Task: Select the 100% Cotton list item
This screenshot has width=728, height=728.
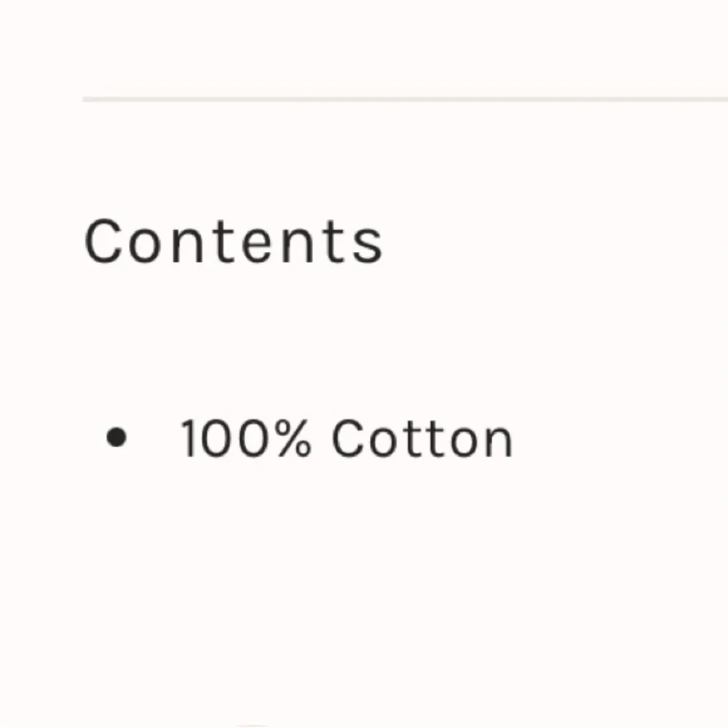Action: (309, 438)
